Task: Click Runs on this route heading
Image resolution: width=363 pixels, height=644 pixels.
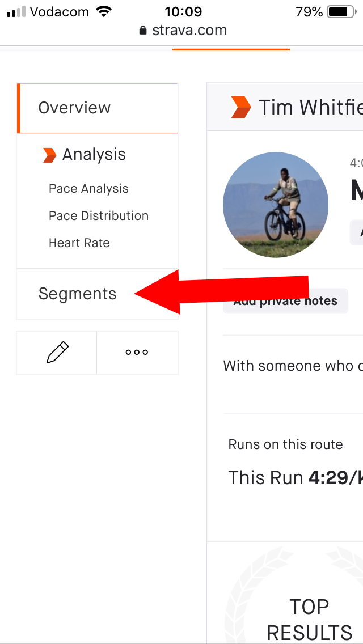Action: 285,444
